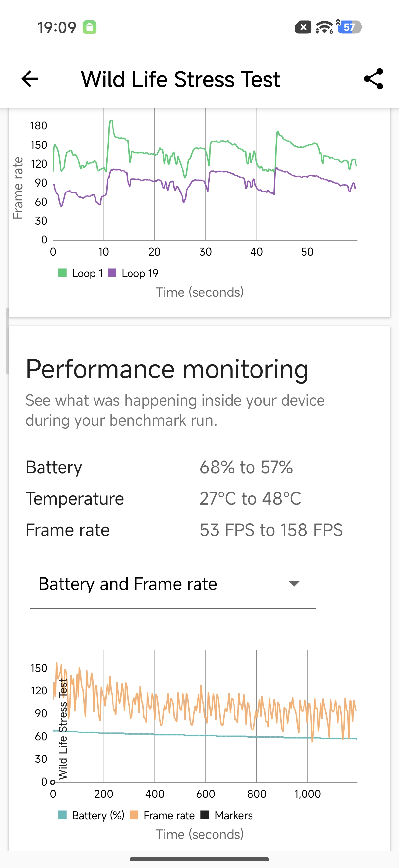Tap the green Loop 1 color swatch

pyautogui.click(x=62, y=273)
